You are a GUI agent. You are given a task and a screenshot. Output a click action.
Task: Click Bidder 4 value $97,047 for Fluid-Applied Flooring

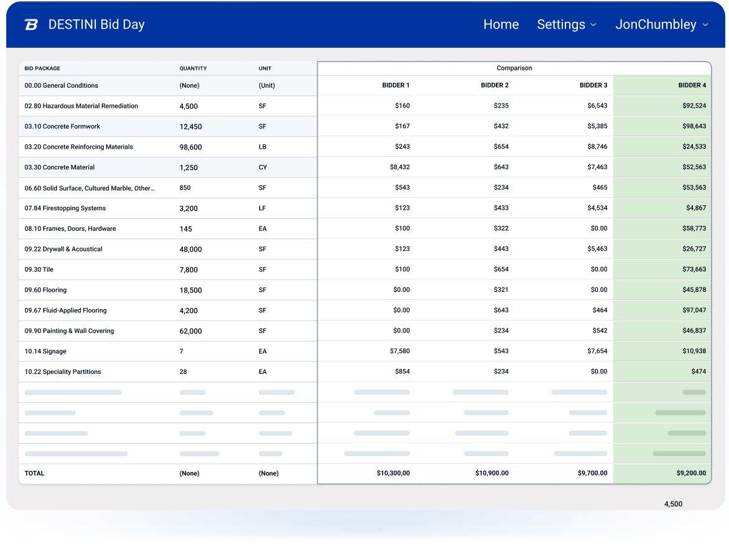694,310
